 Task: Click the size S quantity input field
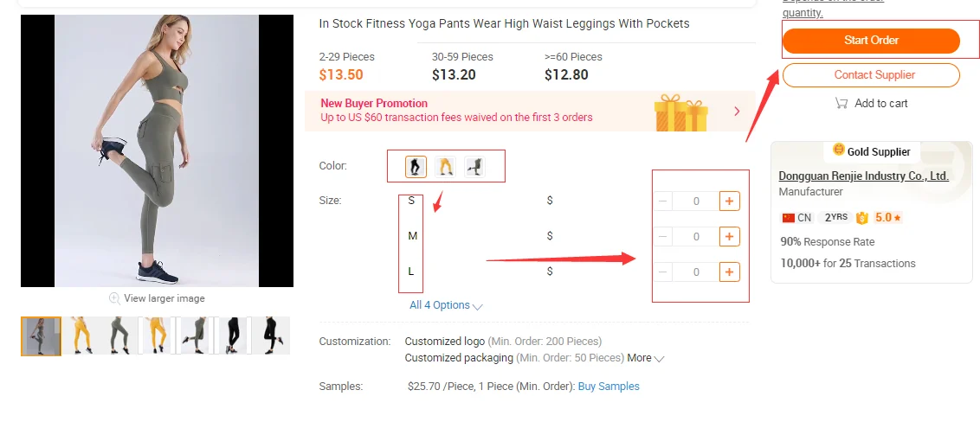point(696,201)
